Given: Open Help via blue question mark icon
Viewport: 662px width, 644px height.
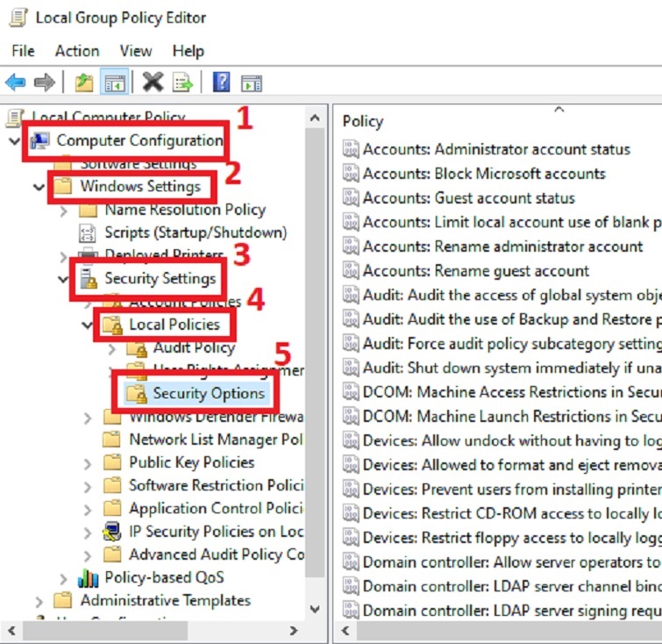Looking at the screenshot, I should point(222,82).
